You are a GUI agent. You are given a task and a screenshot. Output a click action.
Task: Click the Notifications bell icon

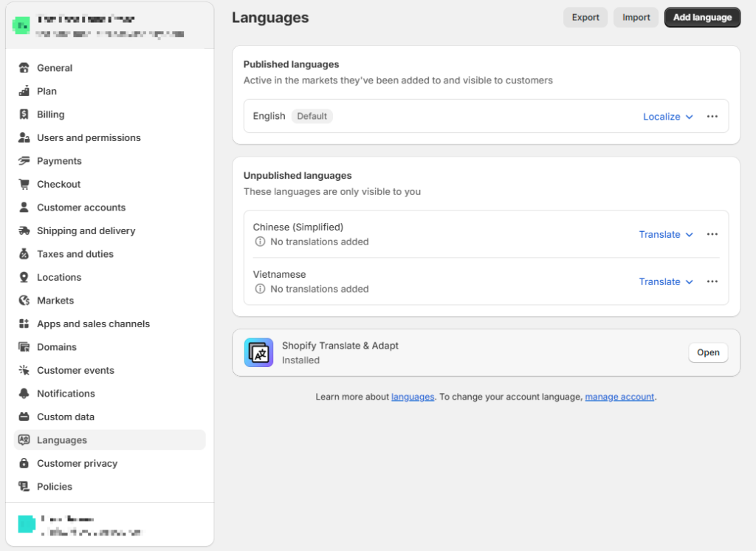(x=24, y=393)
